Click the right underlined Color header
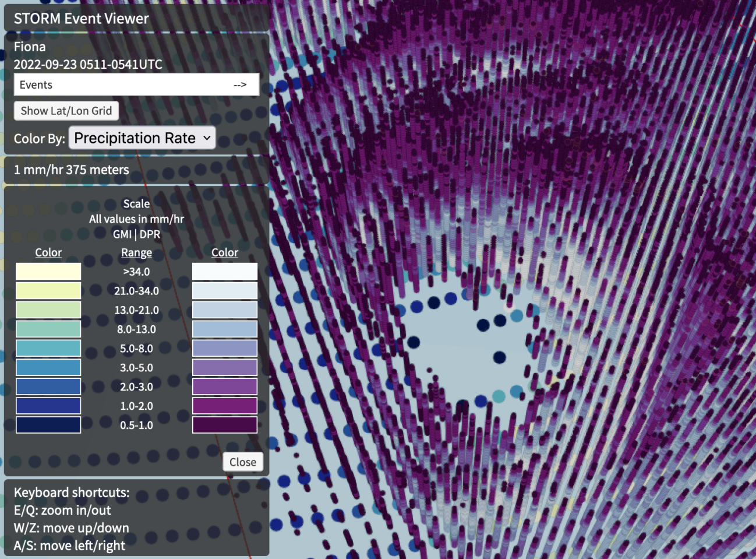 (225, 252)
